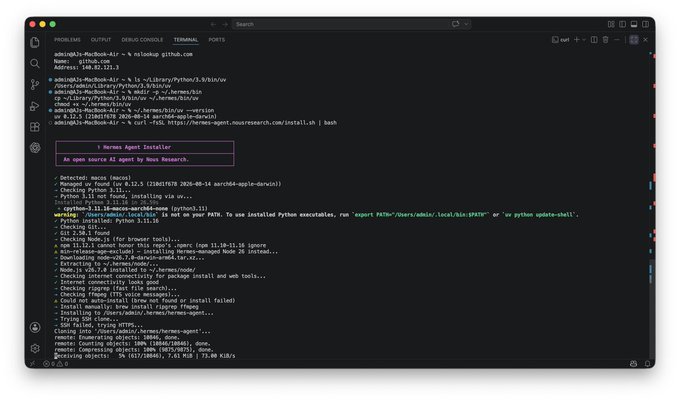Open the Source Control view
This screenshot has height=401, width=680.
[35, 85]
